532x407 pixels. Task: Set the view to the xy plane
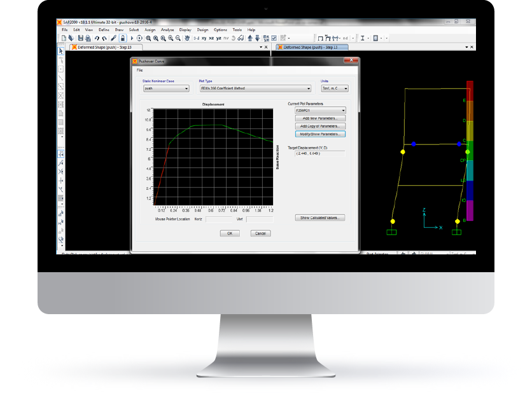point(204,38)
